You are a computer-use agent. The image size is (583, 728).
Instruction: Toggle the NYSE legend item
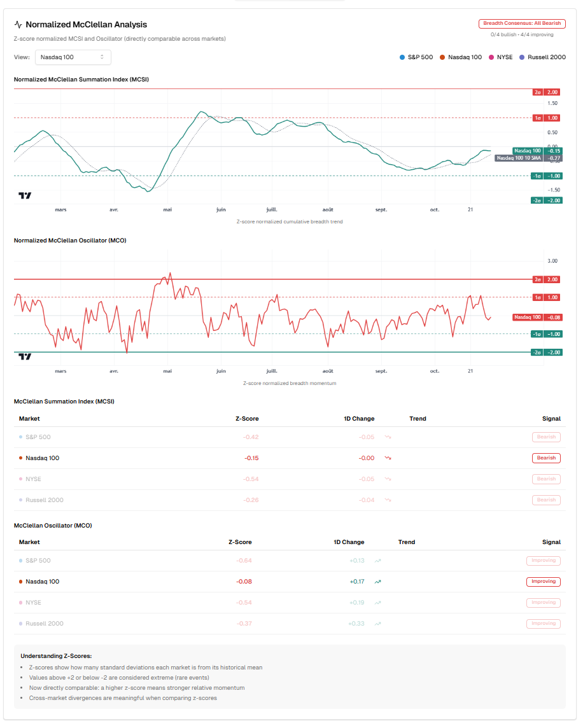(x=501, y=57)
